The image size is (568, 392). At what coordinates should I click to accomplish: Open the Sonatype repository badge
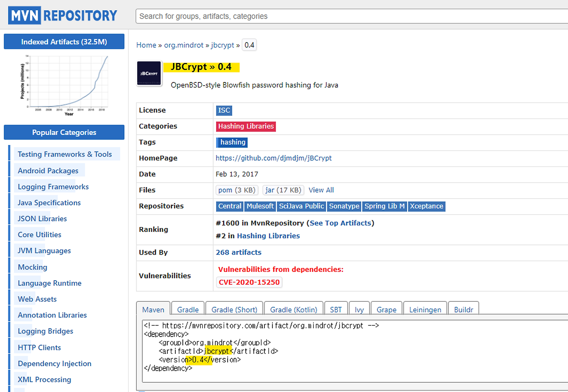[x=344, y=206]
